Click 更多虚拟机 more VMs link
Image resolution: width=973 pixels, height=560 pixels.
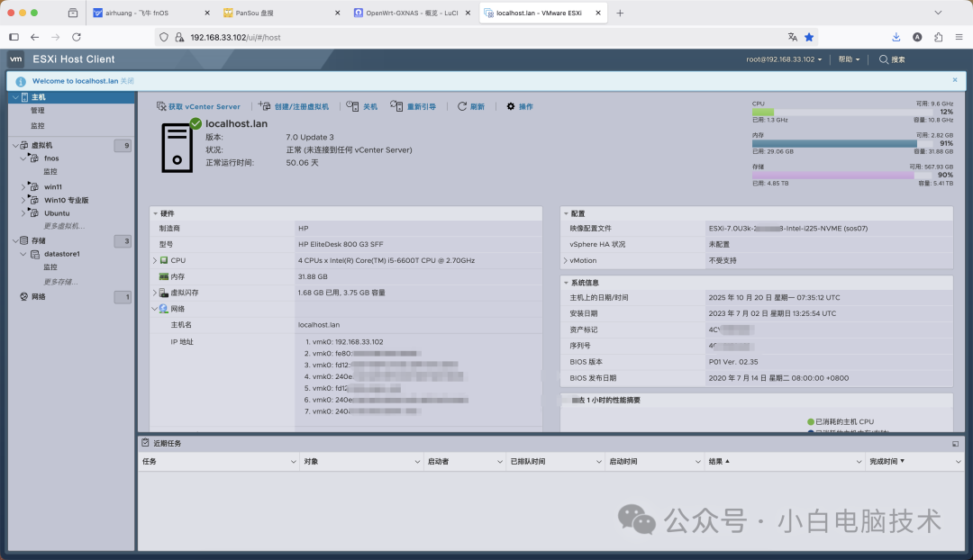pyautogui.click(x=64, y=226)
